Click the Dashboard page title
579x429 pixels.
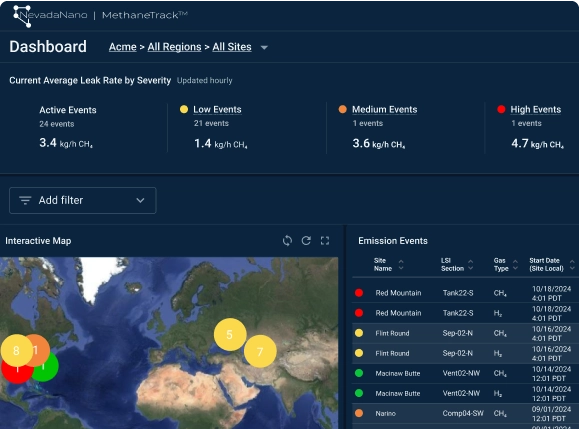48,47
